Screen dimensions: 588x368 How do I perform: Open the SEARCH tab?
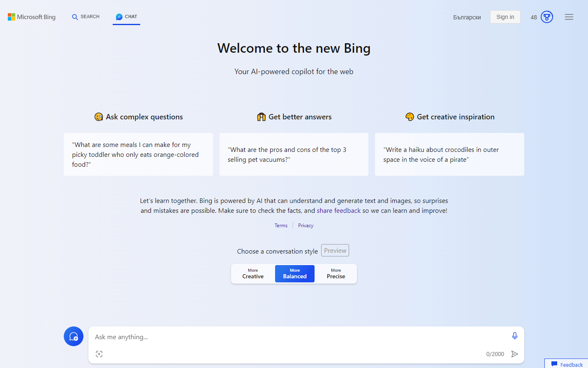pos(86,17)
